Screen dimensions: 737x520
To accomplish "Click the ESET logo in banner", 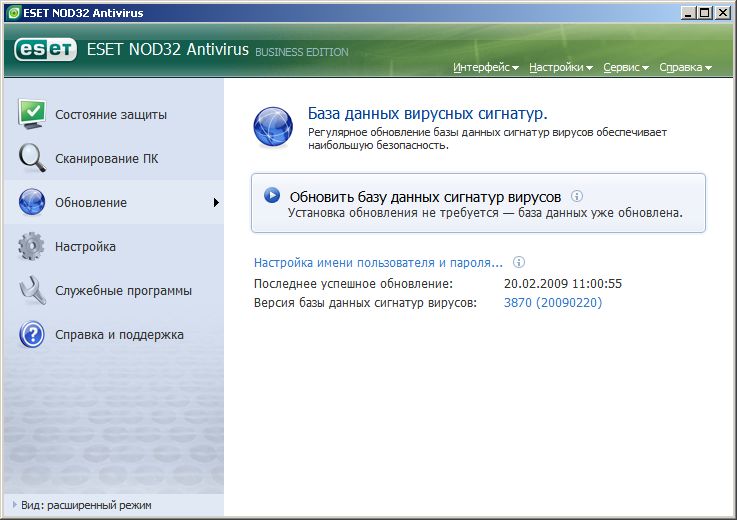I will tap(45, 49).
